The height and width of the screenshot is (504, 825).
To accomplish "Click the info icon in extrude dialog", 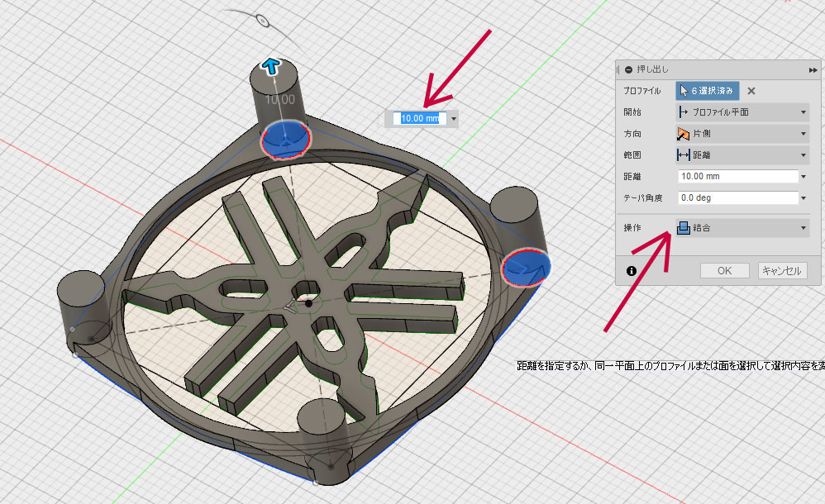I will click(632, 270).
